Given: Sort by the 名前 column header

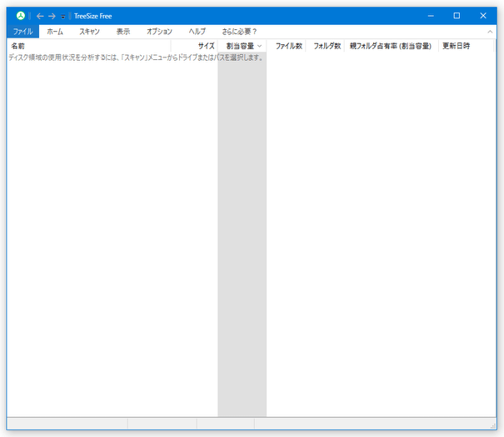Looking at the screenshot, I should 89,46.
